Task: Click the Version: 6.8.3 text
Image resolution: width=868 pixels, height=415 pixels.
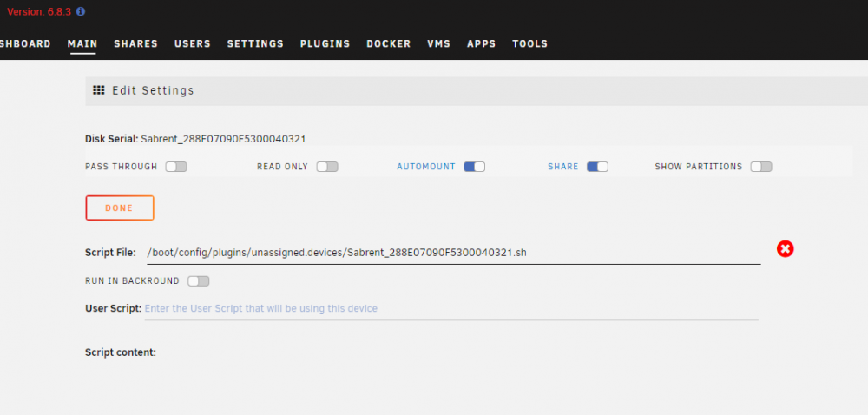Action: click(x=39, y=11)
